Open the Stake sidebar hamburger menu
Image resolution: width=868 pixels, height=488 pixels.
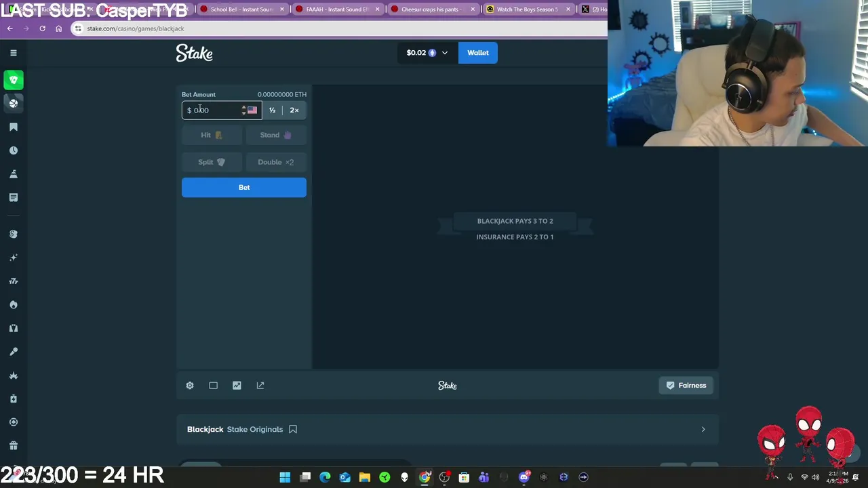(x=14, y=53)
